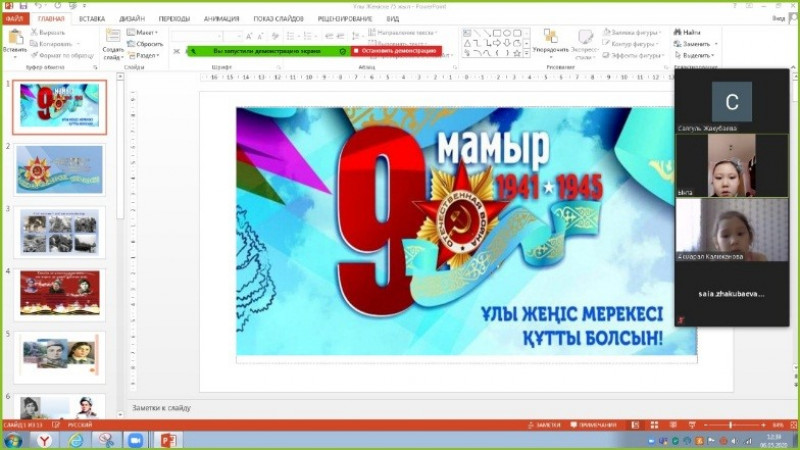The image size is (800, 450).
Task: Open the font size combo box
Action: point(233,36)
